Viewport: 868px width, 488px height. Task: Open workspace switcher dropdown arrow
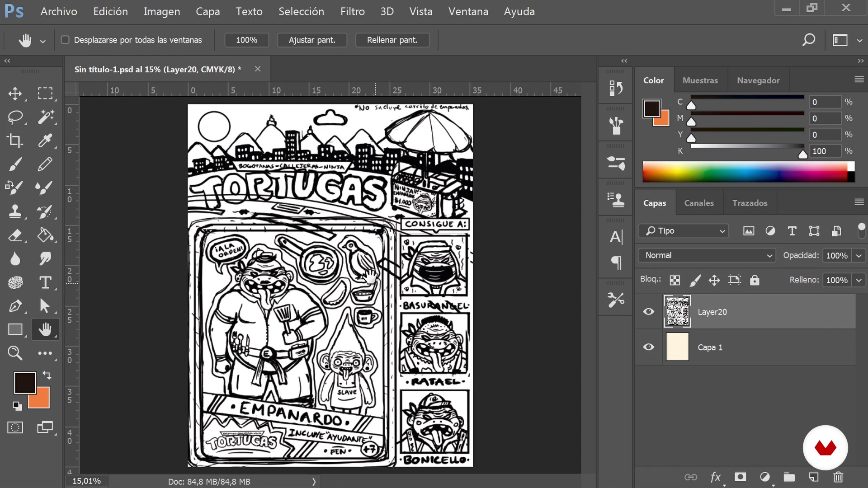pyautogui.click(x=859, y=41)
